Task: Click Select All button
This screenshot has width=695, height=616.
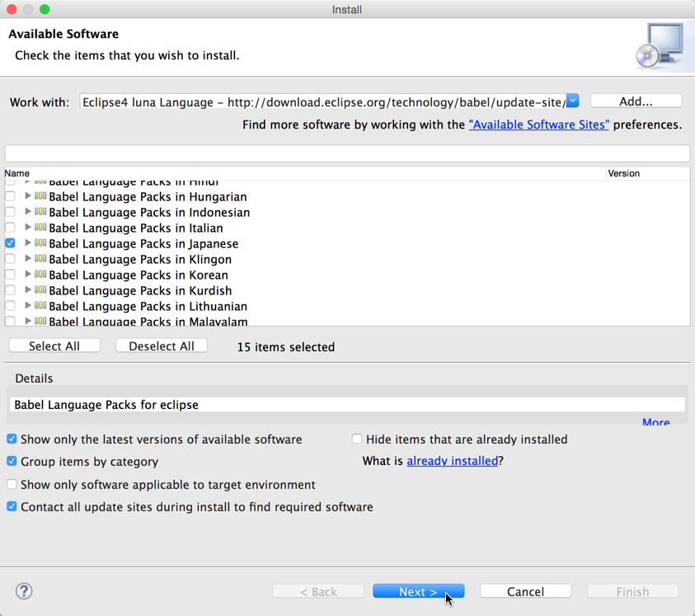Action: click(54, 346)
